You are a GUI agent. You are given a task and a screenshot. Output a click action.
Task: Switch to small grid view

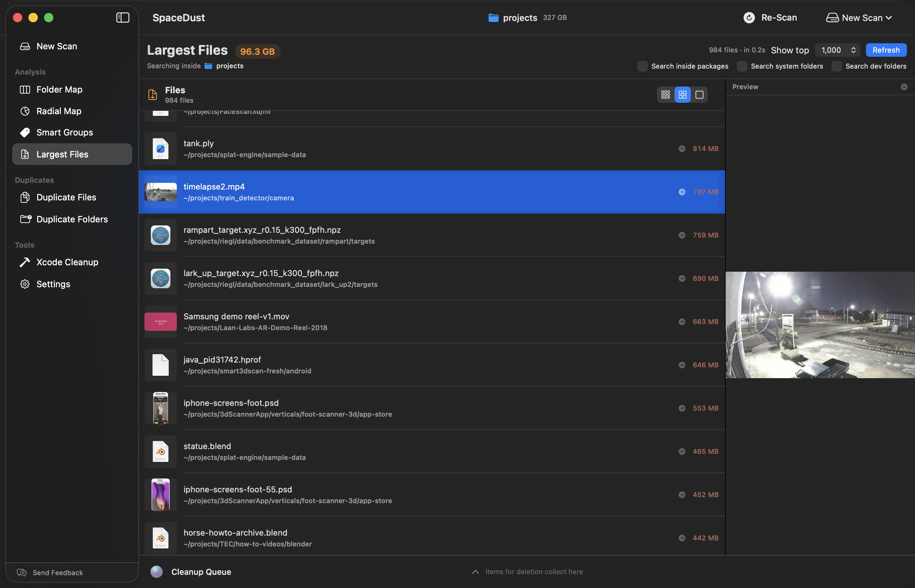point(665,95)
